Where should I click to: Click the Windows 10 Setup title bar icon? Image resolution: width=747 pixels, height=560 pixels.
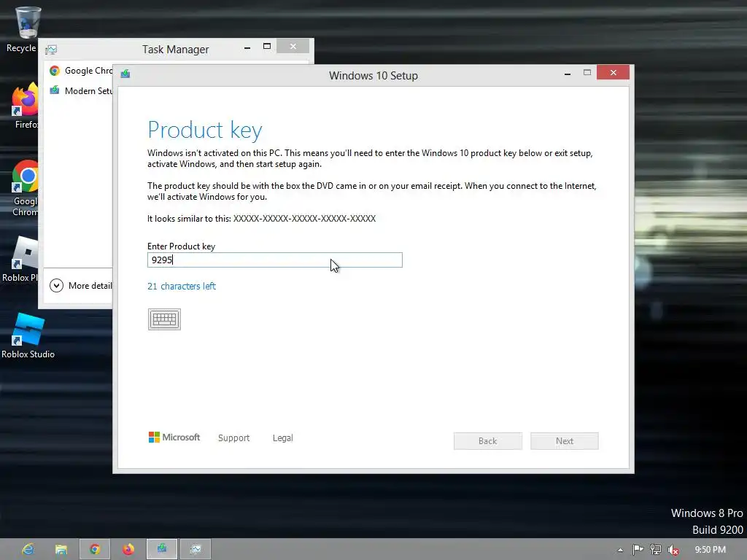coord(125,74)
